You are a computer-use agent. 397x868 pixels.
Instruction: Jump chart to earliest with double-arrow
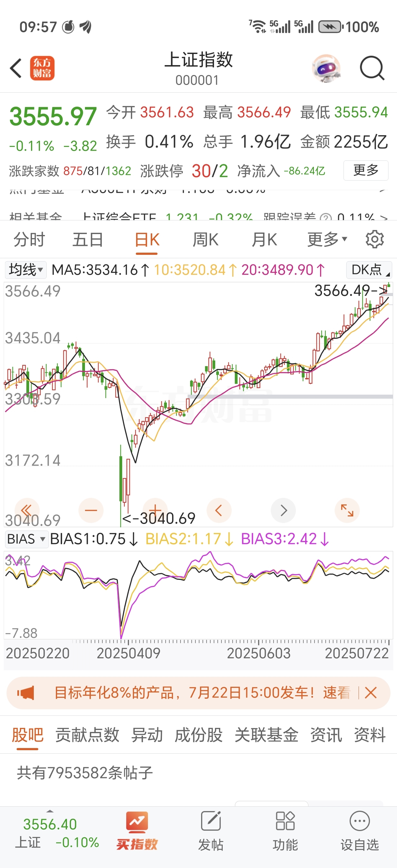27,511
